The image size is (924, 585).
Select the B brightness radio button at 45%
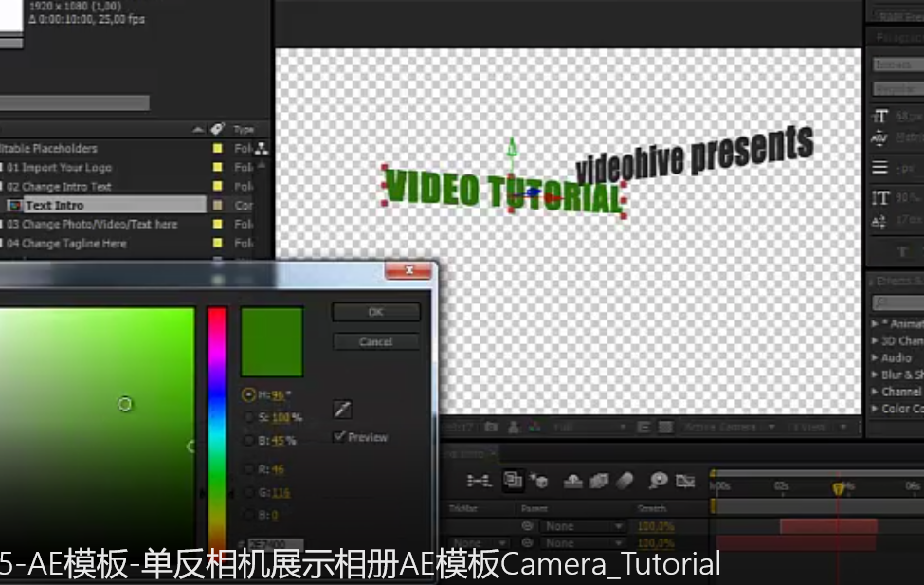(248, 440)
